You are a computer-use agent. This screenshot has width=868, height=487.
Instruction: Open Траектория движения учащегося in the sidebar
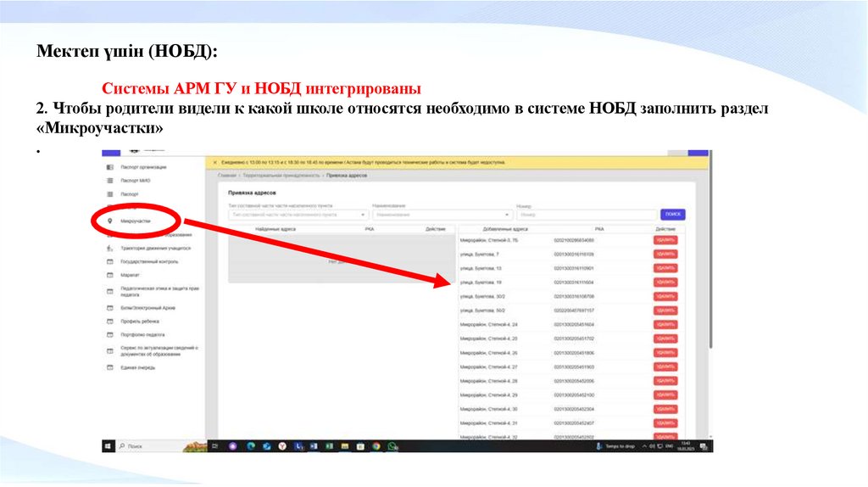click(156, 249)
